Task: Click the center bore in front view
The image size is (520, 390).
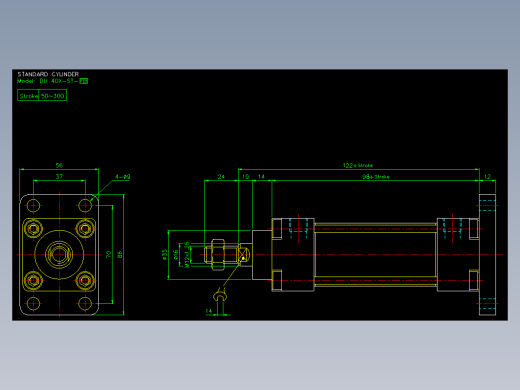Action: [x=59, y=255]
